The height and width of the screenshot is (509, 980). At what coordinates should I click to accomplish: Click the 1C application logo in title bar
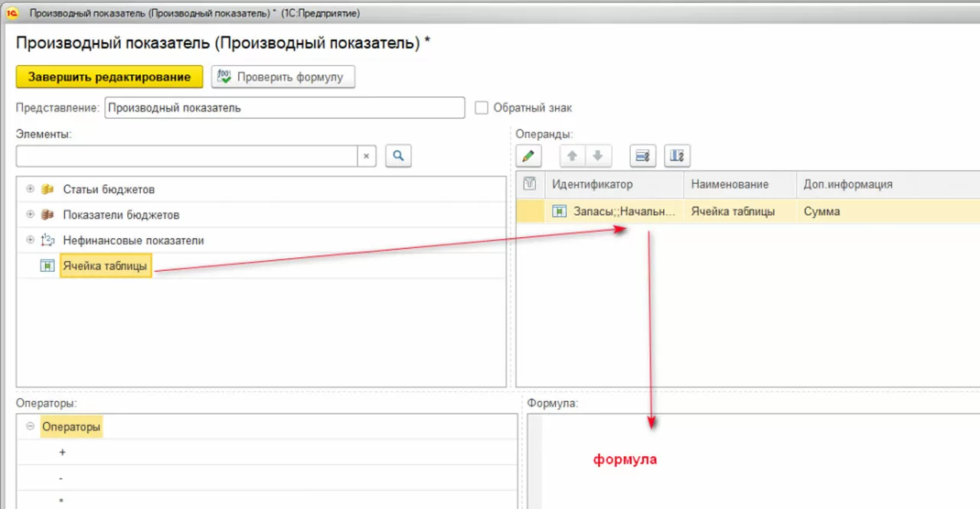tap(11, 13)
